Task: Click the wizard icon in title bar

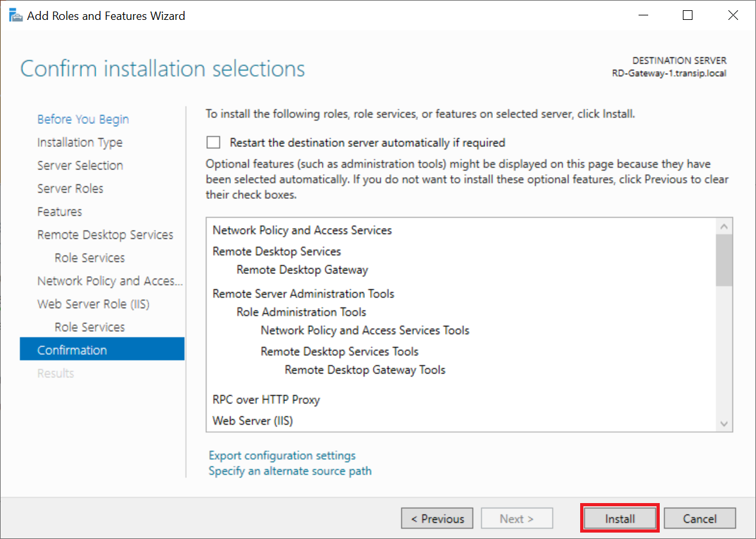Action: [15, 16]
